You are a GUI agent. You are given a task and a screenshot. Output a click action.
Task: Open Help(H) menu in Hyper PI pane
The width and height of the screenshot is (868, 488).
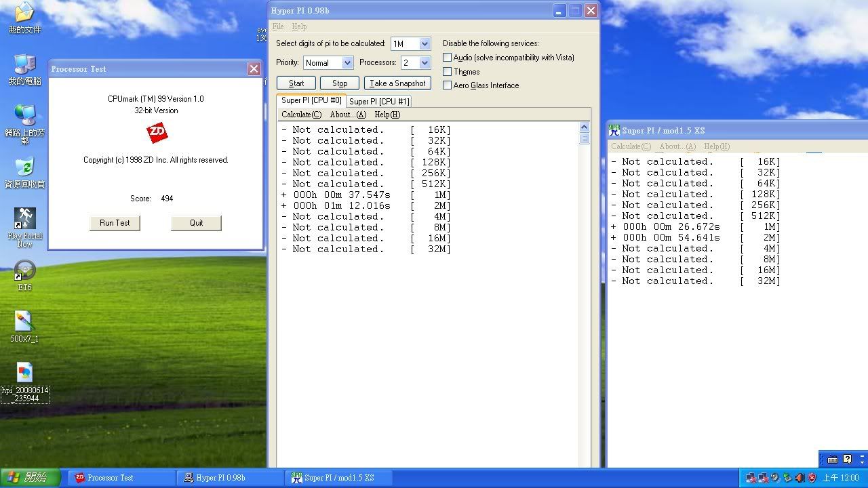pyautogui.click(x=387, y=115)
